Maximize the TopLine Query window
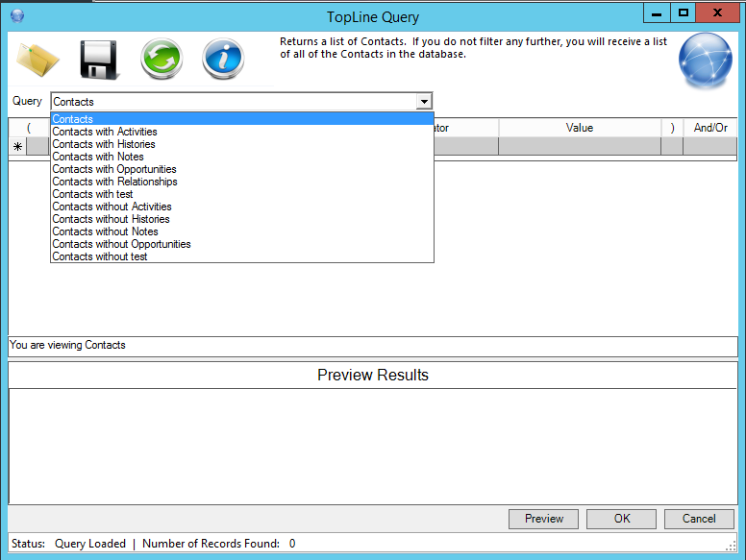This screenshot has width=746, height=560. tap(684, 12)
